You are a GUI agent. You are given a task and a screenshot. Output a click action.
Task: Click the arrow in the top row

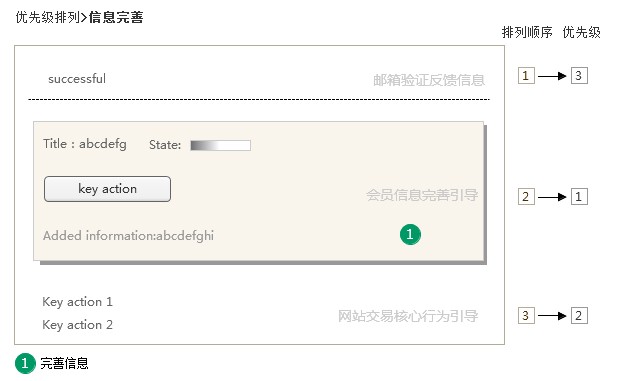(x=552, y=76)
